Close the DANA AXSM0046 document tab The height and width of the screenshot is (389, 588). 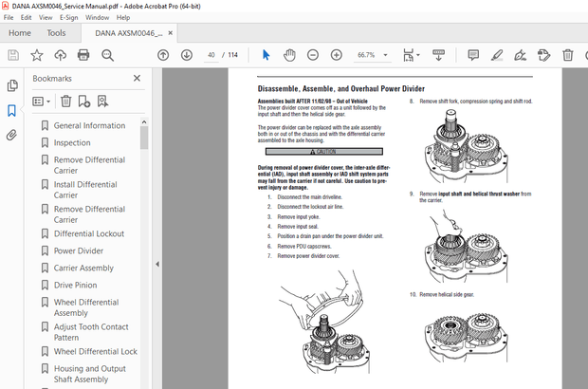pyautogui.click(x=171, y=33)
